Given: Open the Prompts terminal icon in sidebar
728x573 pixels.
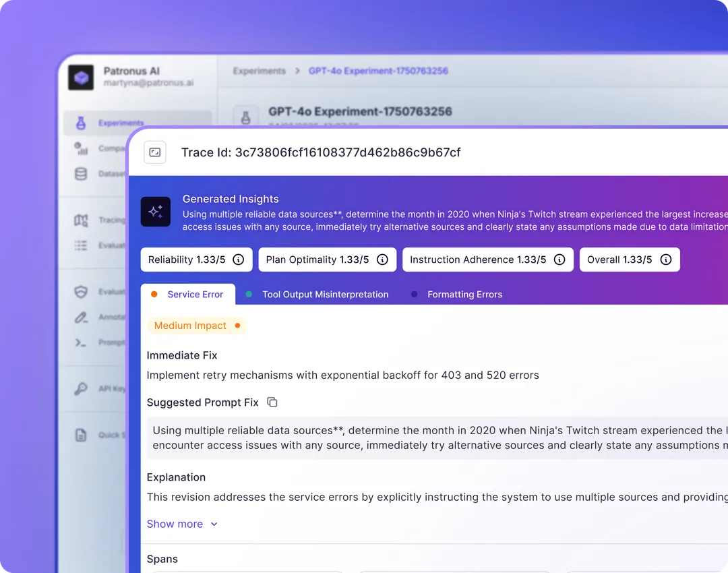Looking at the screenshot, I should 81,342.
